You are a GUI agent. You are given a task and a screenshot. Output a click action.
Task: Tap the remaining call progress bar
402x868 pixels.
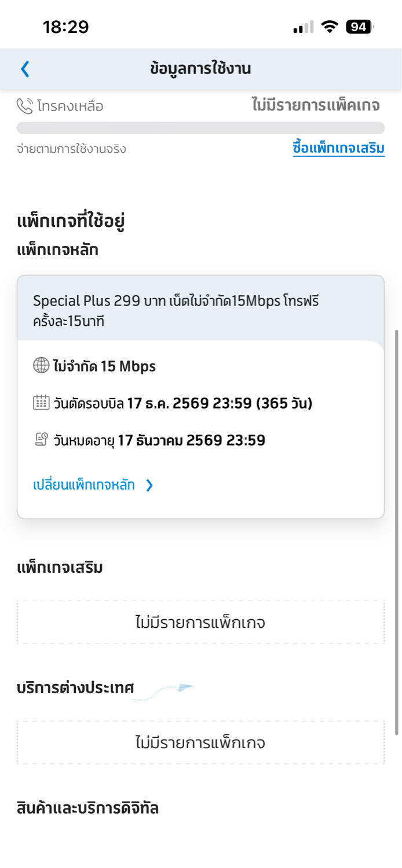pos(200,128)
